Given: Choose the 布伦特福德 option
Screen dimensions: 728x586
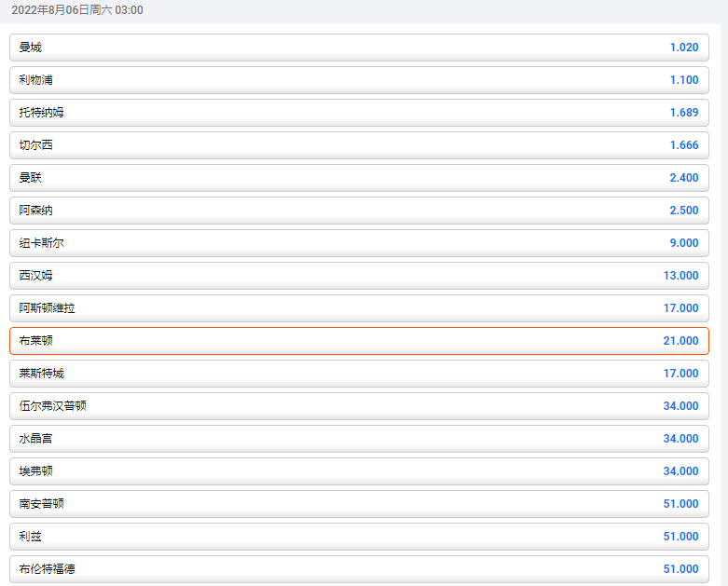Looking at the screenshot, I should coord(359,569).
